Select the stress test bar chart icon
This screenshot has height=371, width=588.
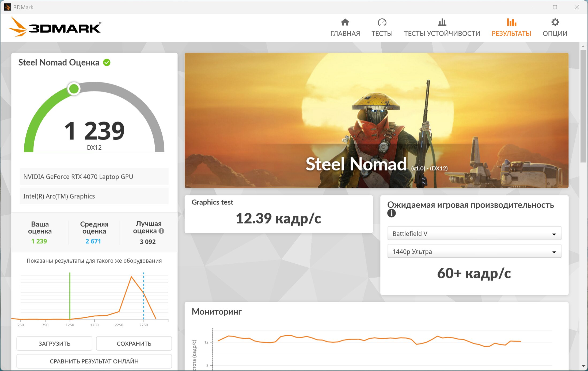click(442, 22)
